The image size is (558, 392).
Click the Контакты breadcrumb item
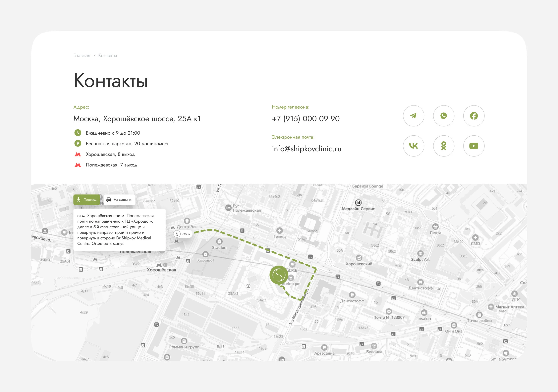coord(107,55)
